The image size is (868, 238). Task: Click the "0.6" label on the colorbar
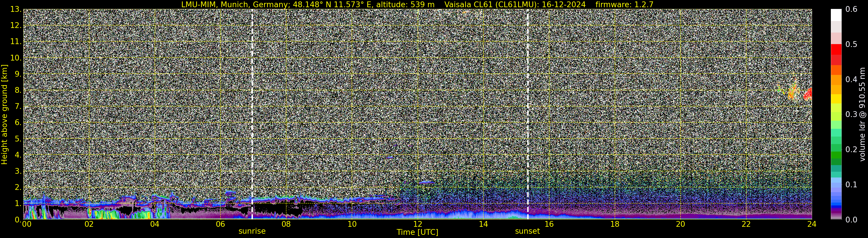pyautogui.click(x=852, y=10)
